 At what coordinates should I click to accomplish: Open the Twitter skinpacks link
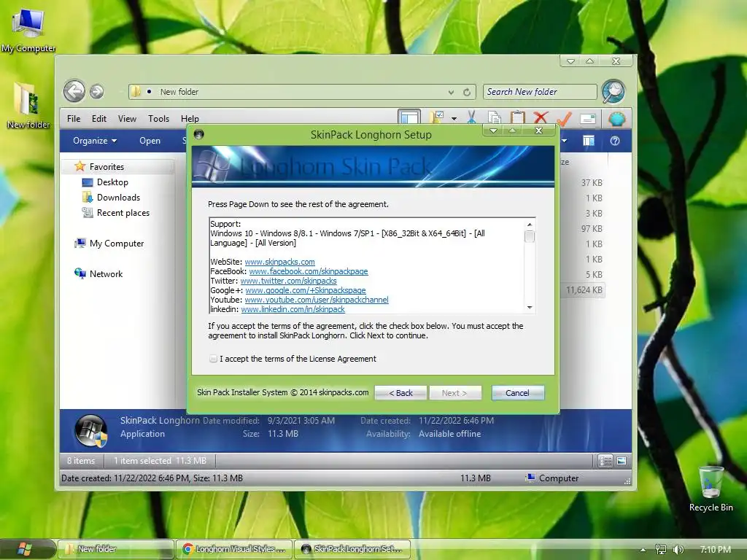288,281
